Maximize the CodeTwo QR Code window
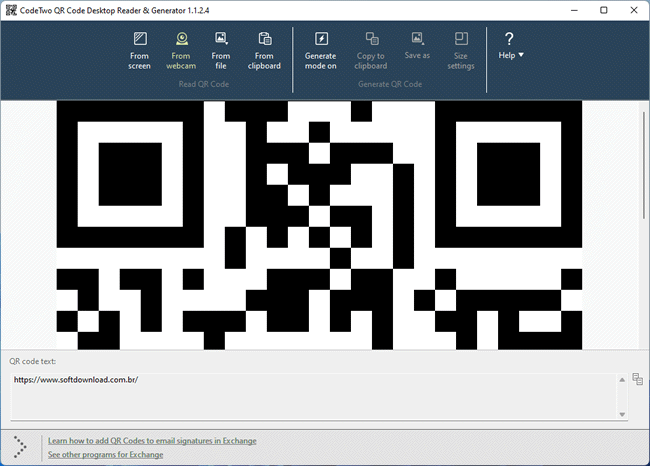The width and height of the screenshot is (650, 466). (x=603, y=10)
